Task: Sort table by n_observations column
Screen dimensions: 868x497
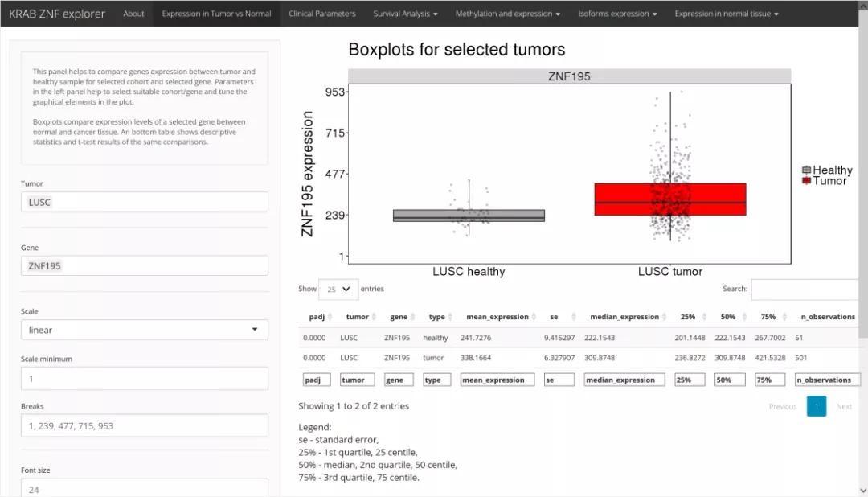Action: [828, 317]
